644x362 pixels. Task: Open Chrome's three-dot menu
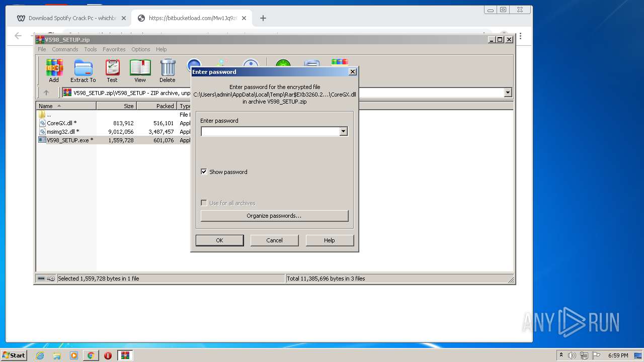tap(521, 36)
